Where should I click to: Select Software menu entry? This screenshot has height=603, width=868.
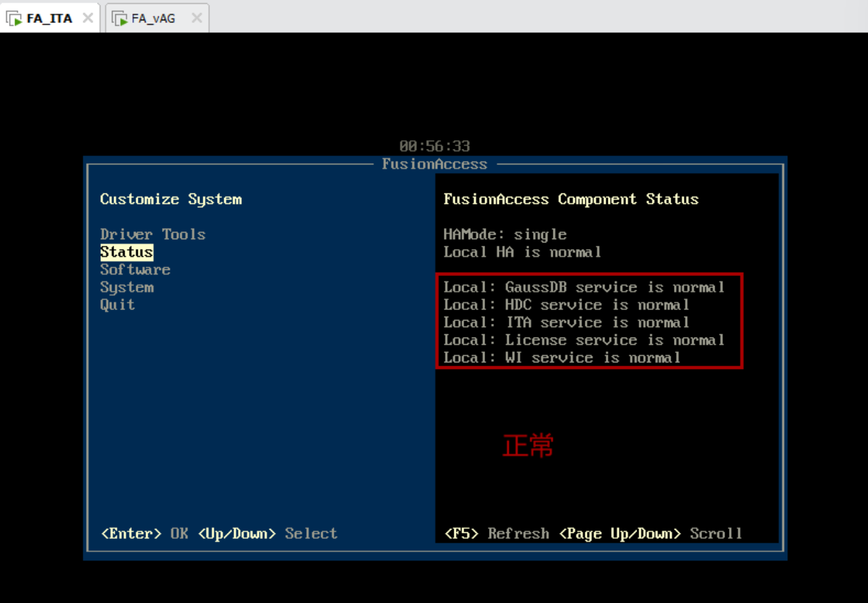(135, 270)
